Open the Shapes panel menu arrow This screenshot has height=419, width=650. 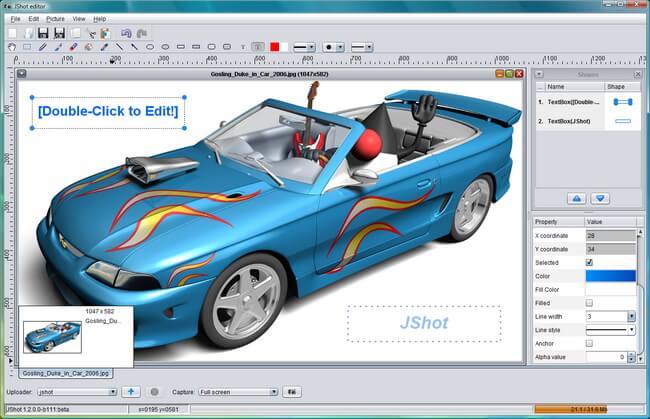539,74
